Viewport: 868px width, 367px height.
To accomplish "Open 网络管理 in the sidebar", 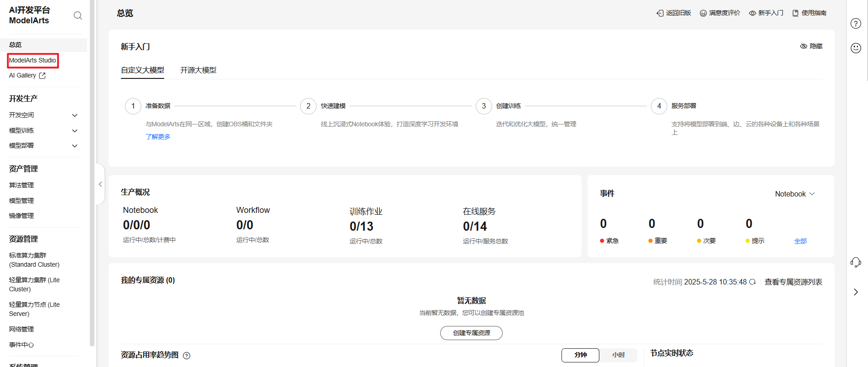I will (x=21, y=329).
